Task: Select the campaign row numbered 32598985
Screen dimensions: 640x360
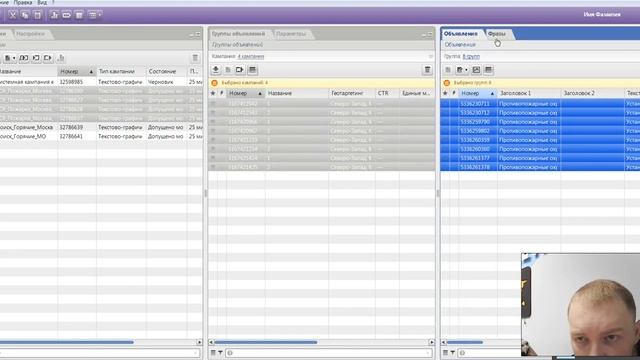Action: [x=101, y=82]
